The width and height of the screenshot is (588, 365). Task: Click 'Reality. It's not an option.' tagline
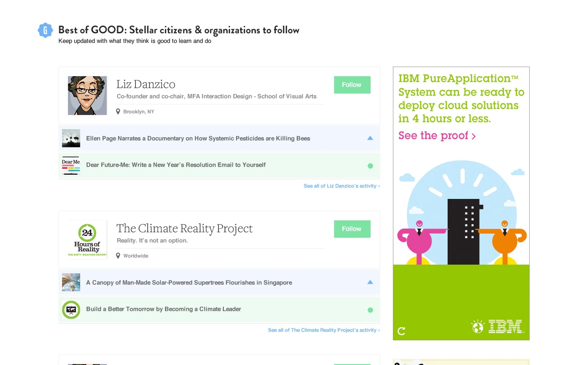tap(152, 240)
